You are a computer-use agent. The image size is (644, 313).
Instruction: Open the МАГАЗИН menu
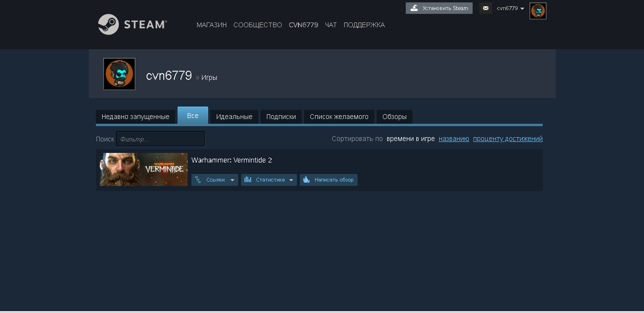211,25
